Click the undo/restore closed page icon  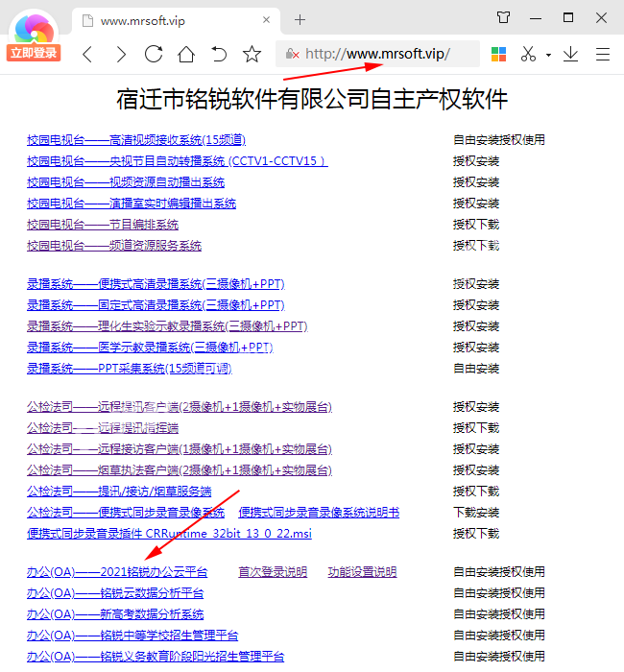point(219,54)
